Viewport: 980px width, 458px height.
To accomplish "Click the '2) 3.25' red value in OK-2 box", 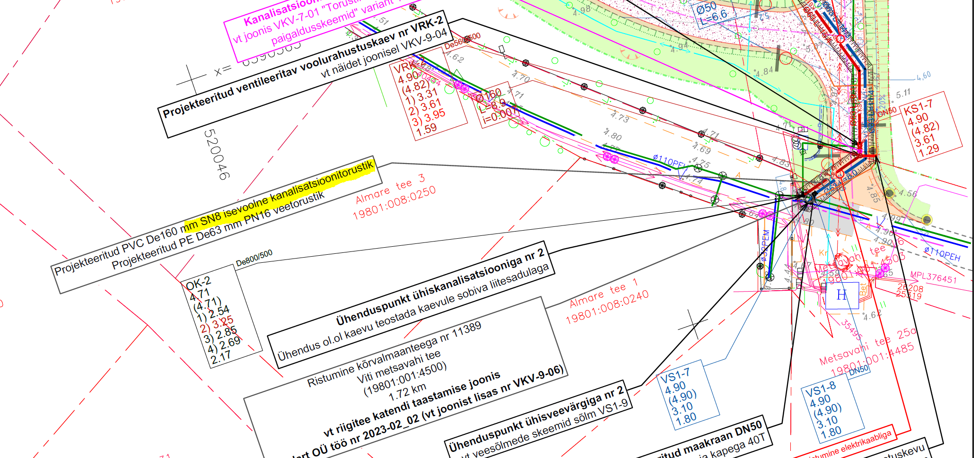I will coord(217,325).
